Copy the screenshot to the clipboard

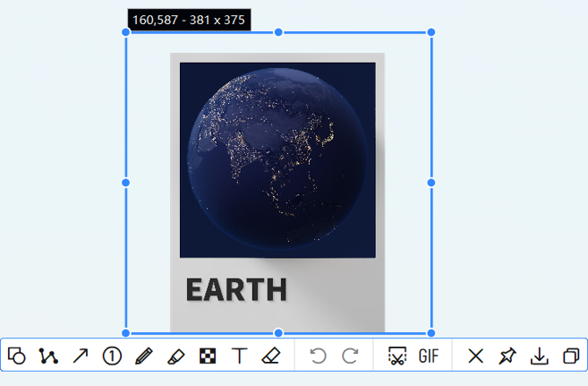point(571,356)
